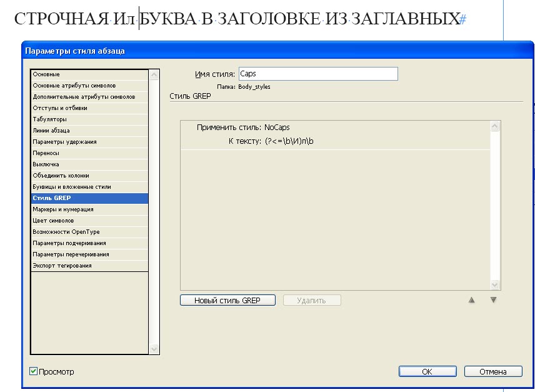Cancel the dialog with Отмена

click(x=493, y=371)
